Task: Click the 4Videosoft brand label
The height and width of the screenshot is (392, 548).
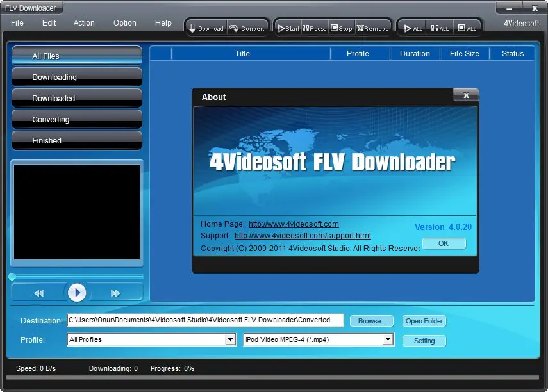Action: click(x=522, y=24)
